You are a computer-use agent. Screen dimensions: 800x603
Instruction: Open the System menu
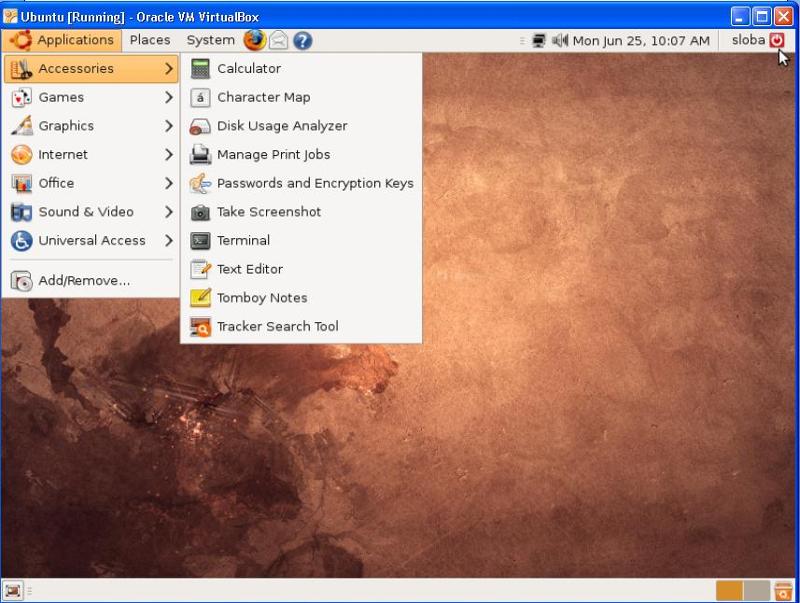point(210,40)
